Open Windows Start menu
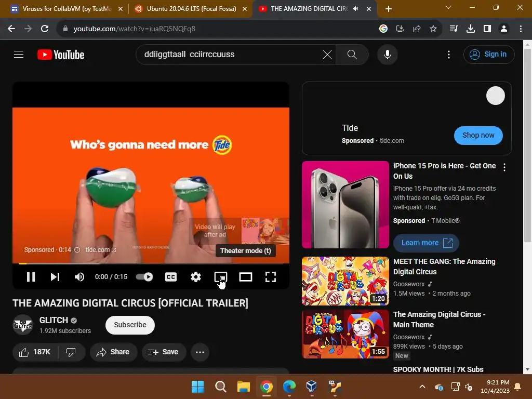 [197, 387]
